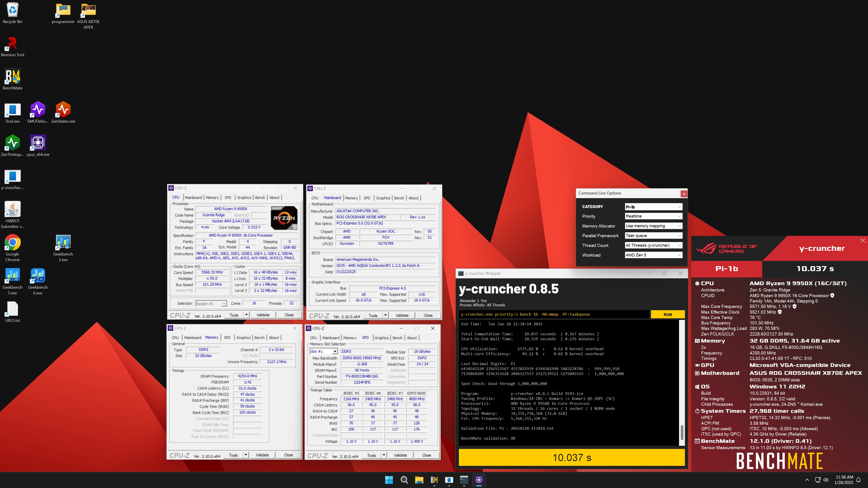Open Windows Start menu
Image resolution: width=868 pixels, height=488 pixels.
pyautogui.click(x=389, y=480)
